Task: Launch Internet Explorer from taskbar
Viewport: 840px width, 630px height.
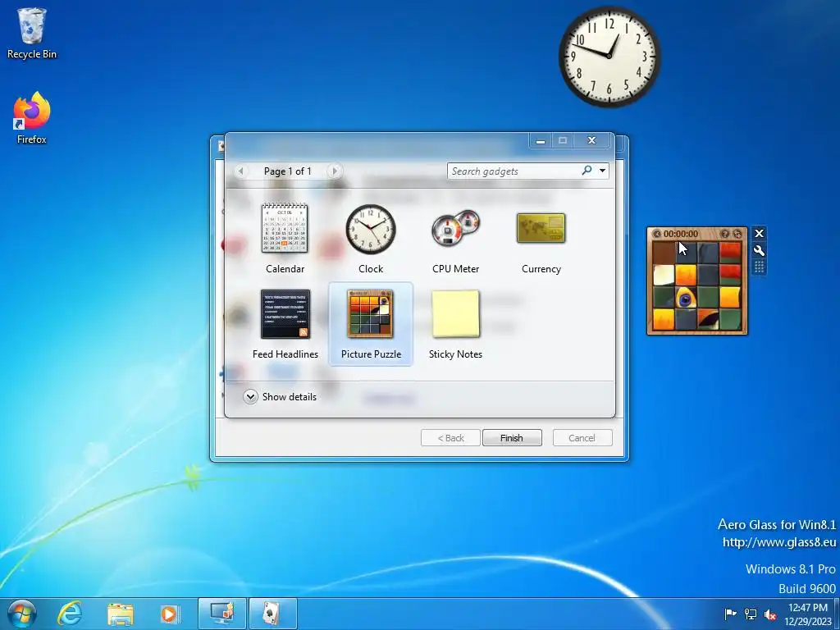Action: click(70, 614)
